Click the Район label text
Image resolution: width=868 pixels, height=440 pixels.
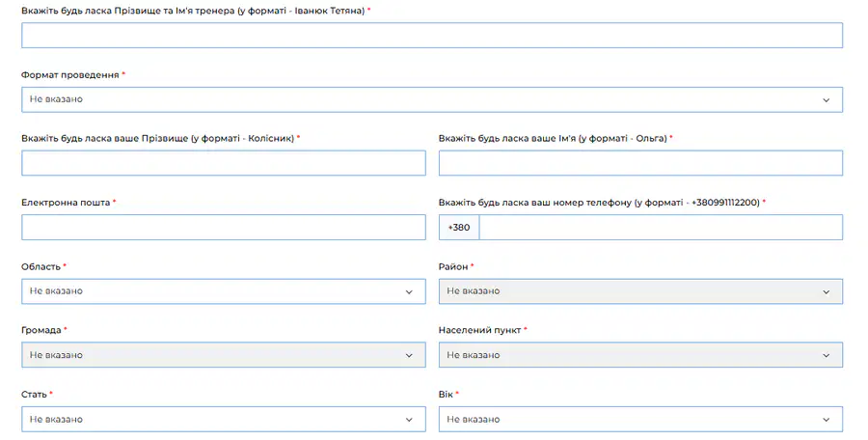click(x=453, y=266)
